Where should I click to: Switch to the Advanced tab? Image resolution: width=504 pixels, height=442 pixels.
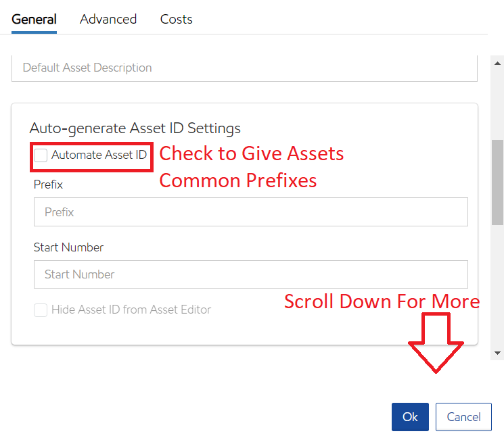(108, 19)
